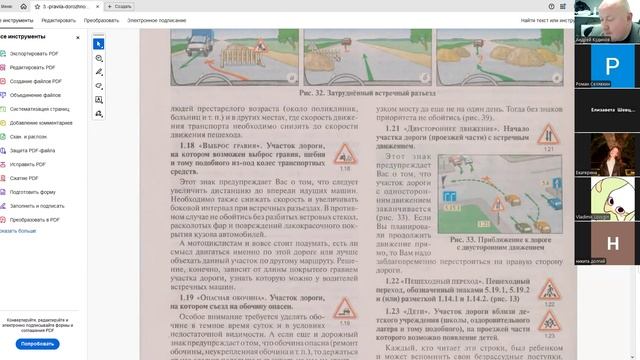Select Никита participant tile with H avatar
The image size is (640, 360).
point(607,243)
